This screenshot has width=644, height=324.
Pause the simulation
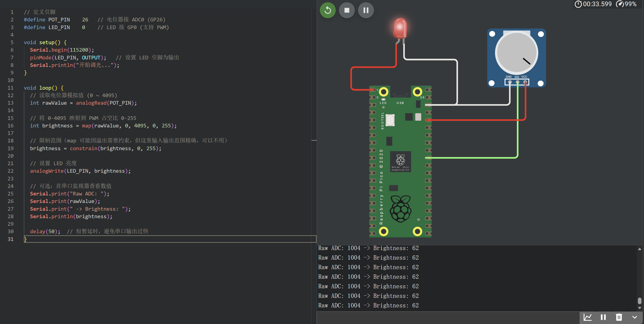click(366, 10)
